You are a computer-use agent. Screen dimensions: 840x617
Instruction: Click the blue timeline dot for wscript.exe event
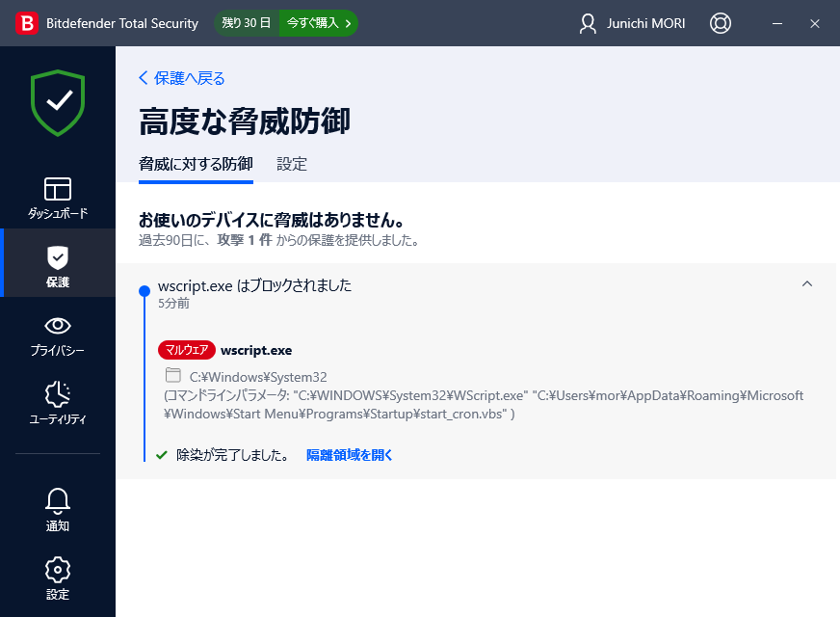point(144,291)
